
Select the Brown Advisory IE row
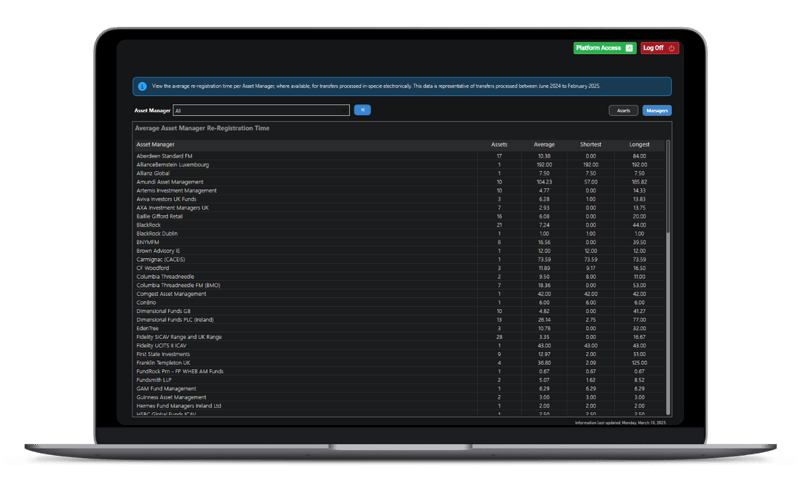click(400, 251)
